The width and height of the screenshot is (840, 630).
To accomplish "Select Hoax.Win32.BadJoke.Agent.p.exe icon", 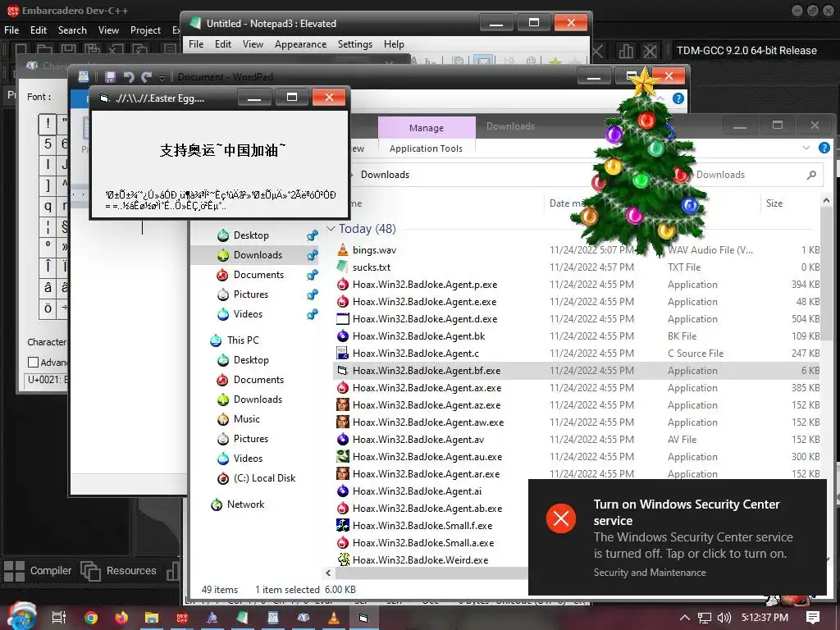I will pos(343,284).
